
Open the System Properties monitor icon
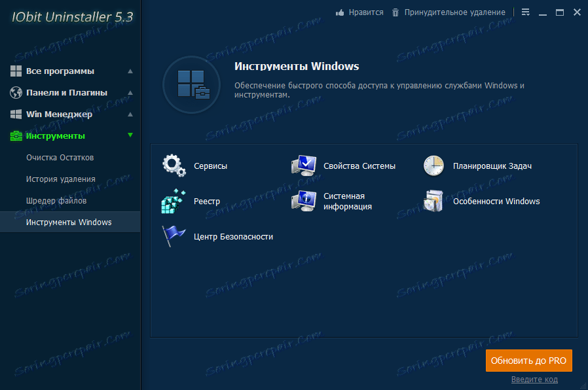304,165
